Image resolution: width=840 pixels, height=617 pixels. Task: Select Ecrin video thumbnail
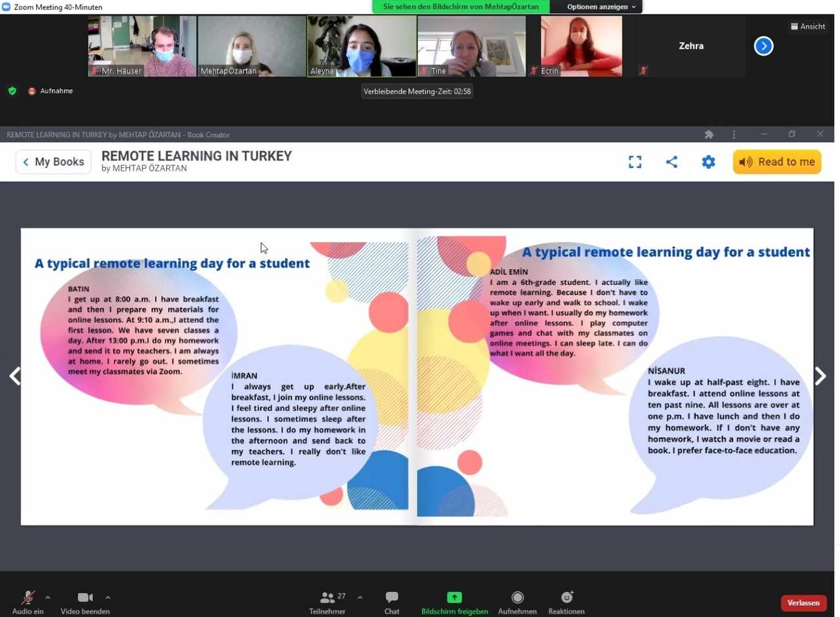[x=581, y=46]
